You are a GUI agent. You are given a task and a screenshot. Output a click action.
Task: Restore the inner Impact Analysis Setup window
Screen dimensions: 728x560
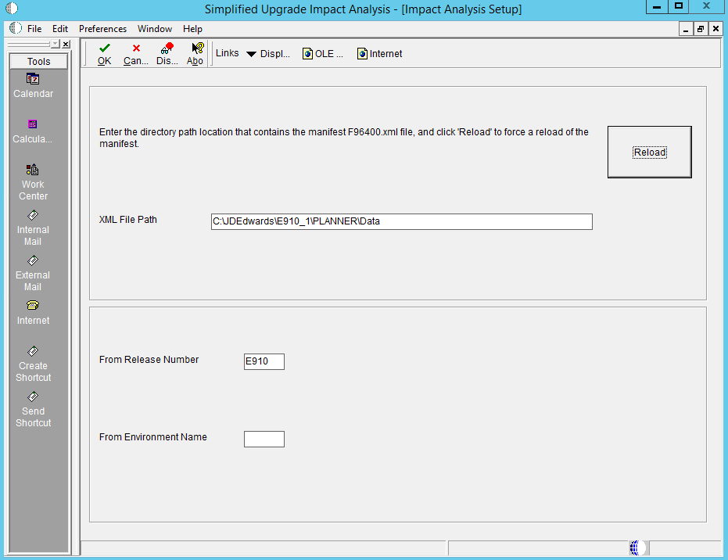[701, 29]
